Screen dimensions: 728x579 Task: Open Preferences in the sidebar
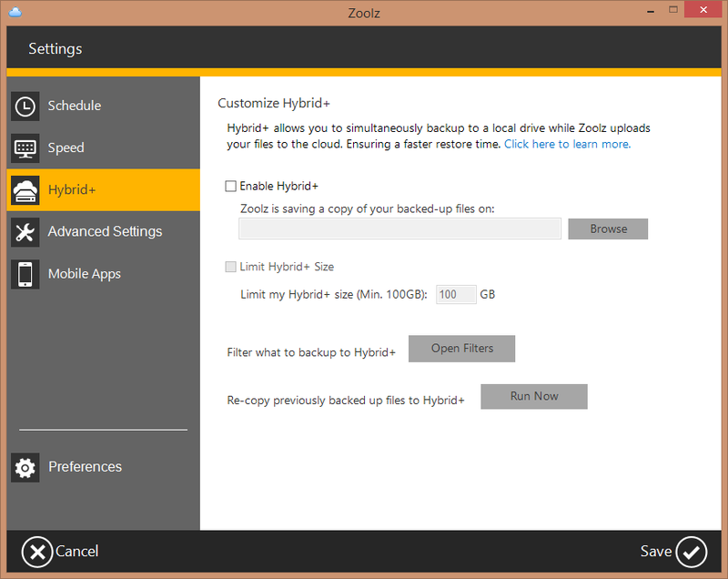click(x=104, y=467)
